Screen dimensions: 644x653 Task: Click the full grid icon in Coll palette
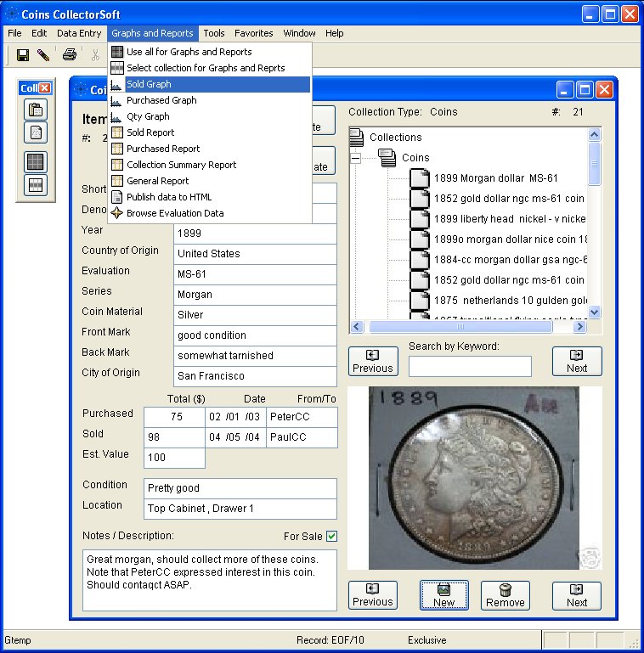[x=36, y=161]
